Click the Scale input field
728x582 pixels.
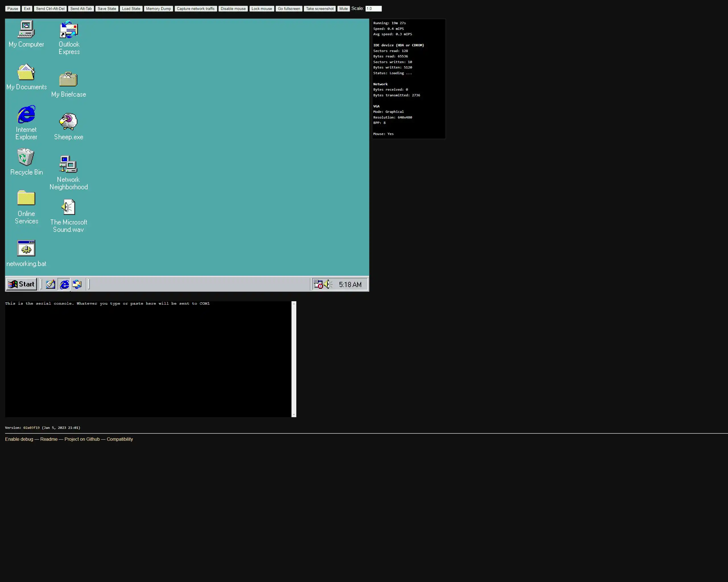point(373,9)
